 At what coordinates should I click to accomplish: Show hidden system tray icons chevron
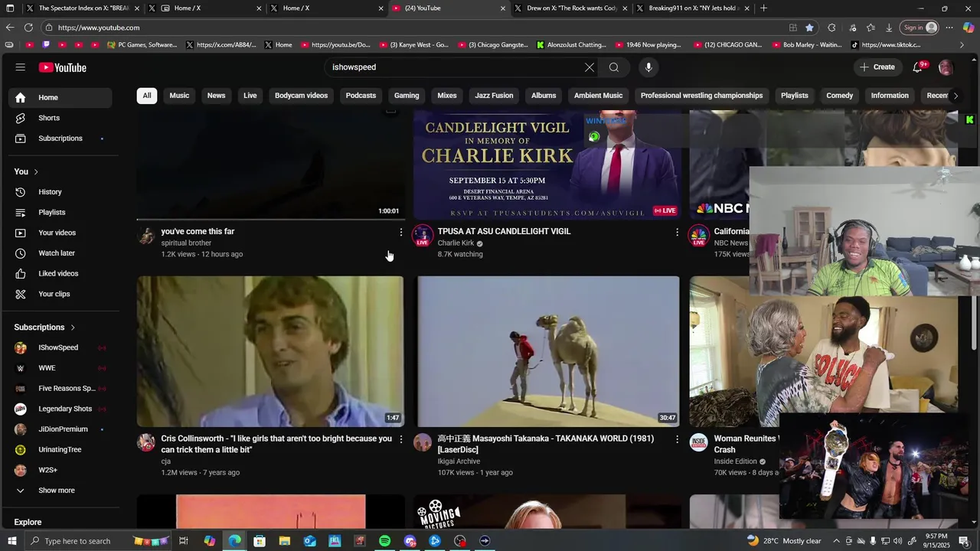click(x=835, y=541)
